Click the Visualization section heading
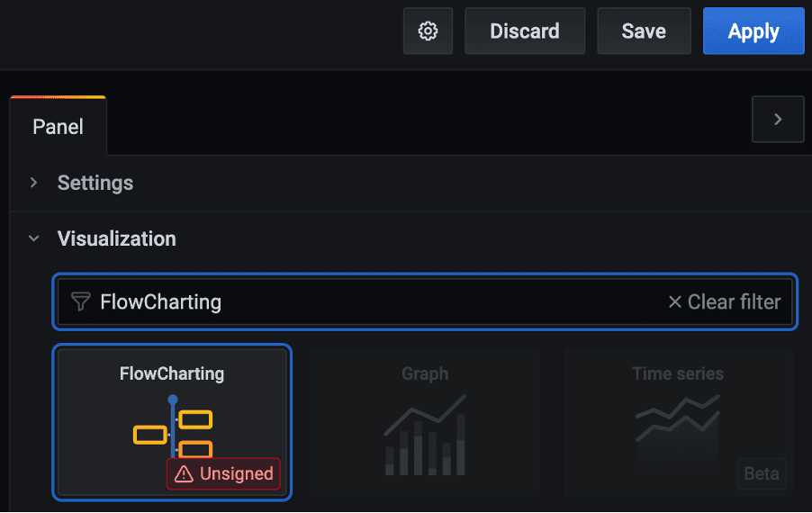 (x=117, y=238)
